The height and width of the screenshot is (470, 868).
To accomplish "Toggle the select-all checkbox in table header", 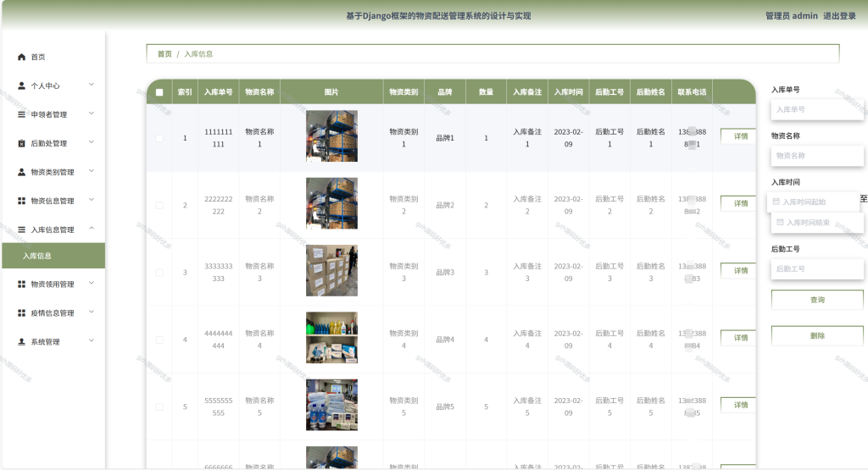I will click(159, 92).
